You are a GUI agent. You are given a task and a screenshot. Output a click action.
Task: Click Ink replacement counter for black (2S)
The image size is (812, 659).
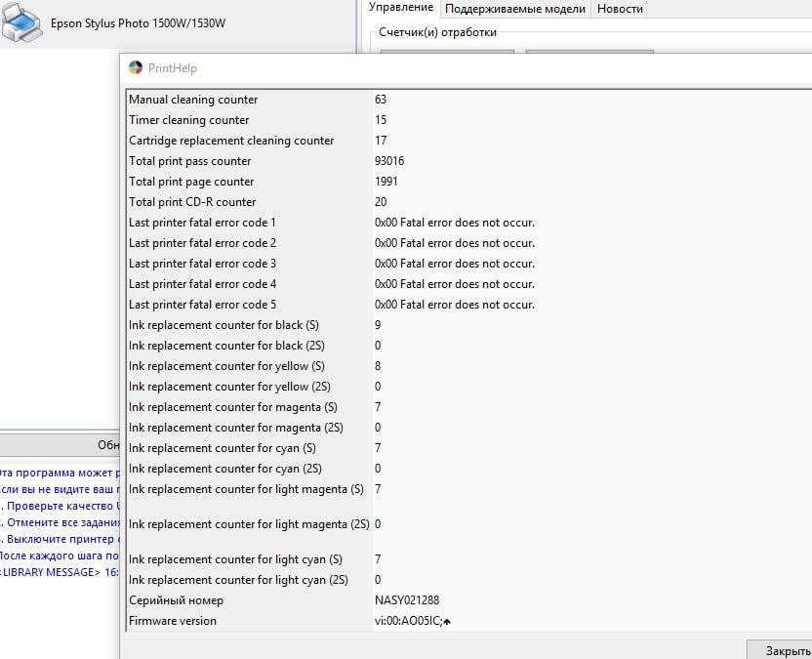[226, 346]
